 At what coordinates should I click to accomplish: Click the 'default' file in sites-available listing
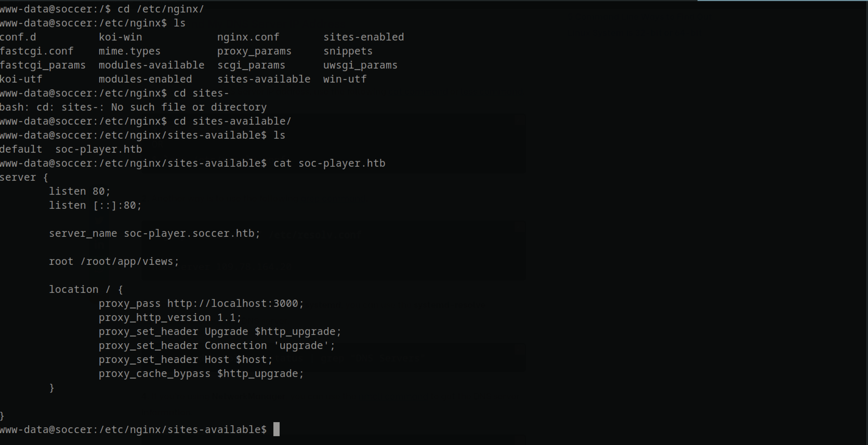21,149
